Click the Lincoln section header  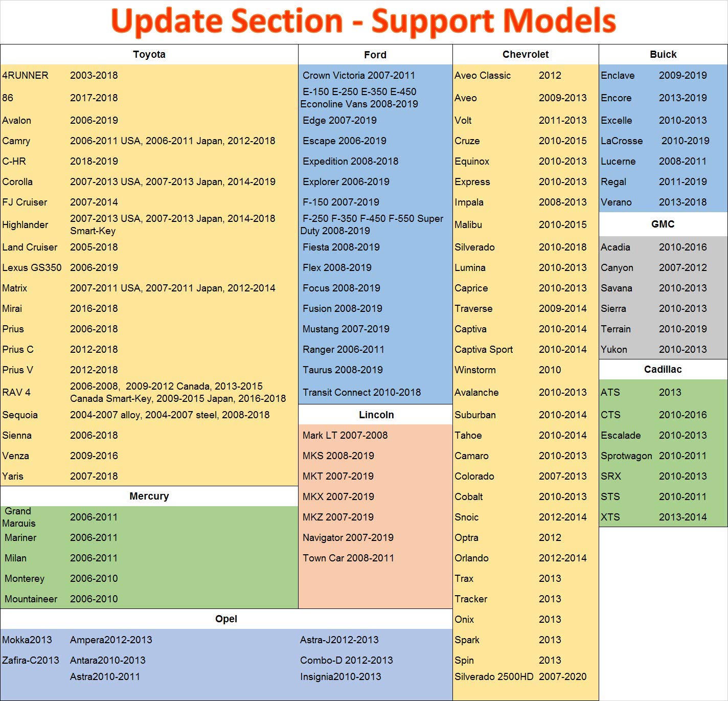(376, 415)
